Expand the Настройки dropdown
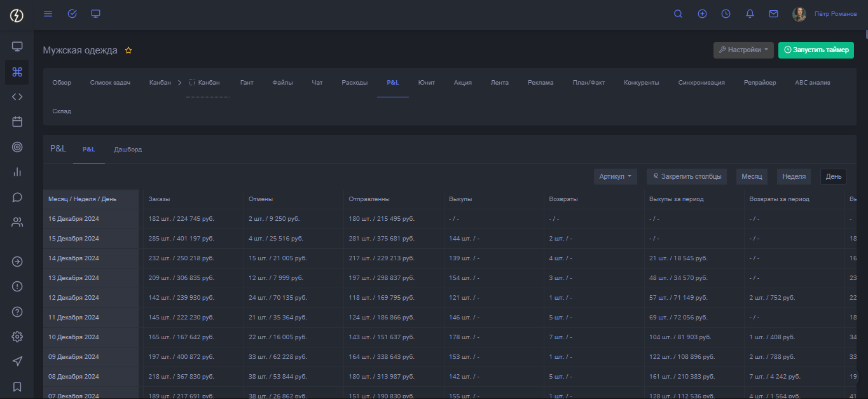This screenshot has width=868, height=399. [743, 50]
